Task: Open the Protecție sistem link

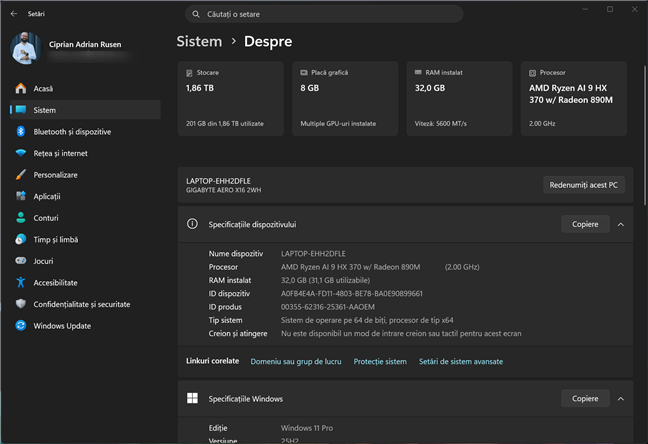Action: pos(380,361)
